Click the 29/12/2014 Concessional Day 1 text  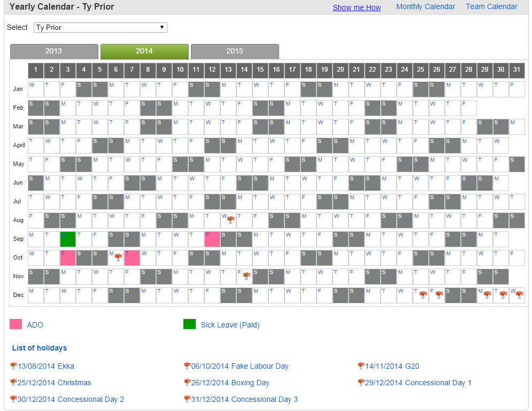click(x=418, y=383)
